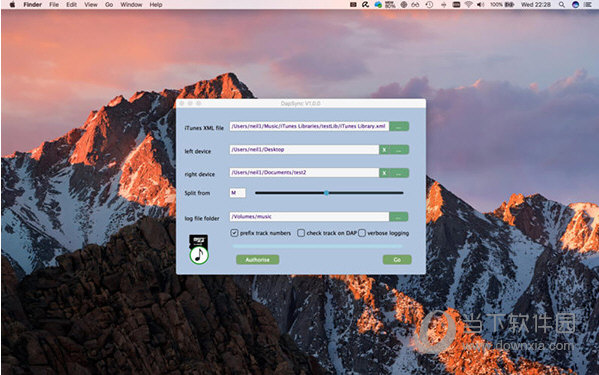The height and width of the screenshot is (375, 599).
Task: Browse for the left device folder
Action: pos(399,150)
